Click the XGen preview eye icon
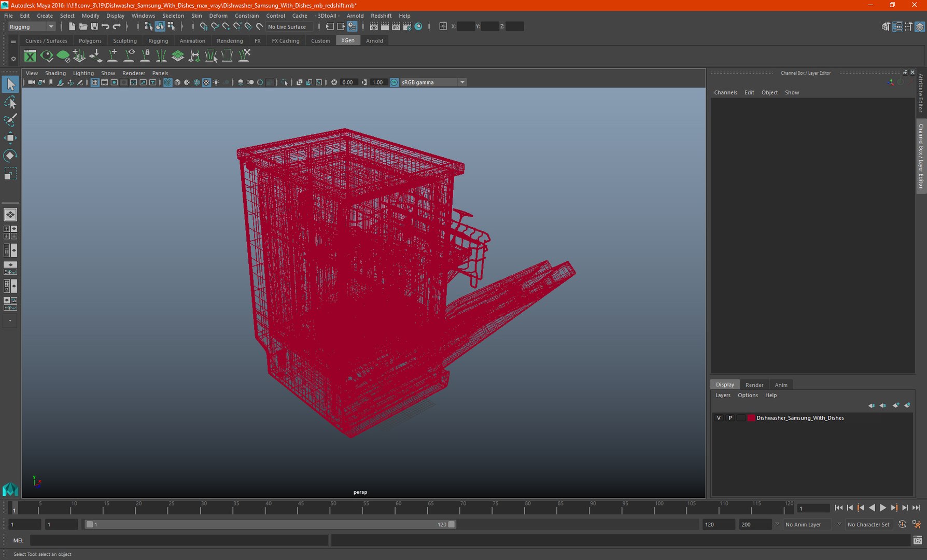 [47, 56]
